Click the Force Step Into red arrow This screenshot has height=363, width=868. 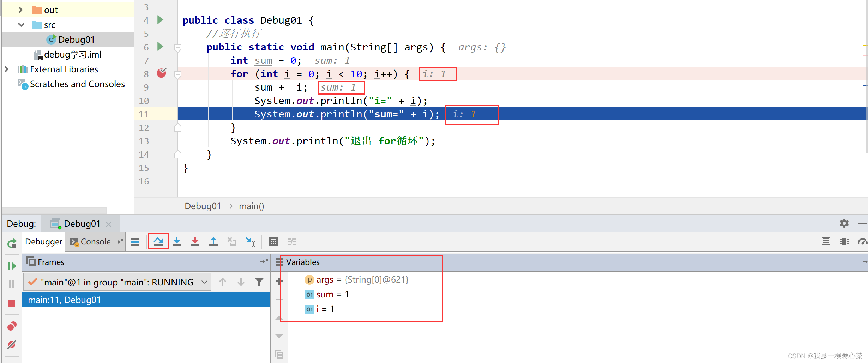pyautogui.click(x=195, y=242)
